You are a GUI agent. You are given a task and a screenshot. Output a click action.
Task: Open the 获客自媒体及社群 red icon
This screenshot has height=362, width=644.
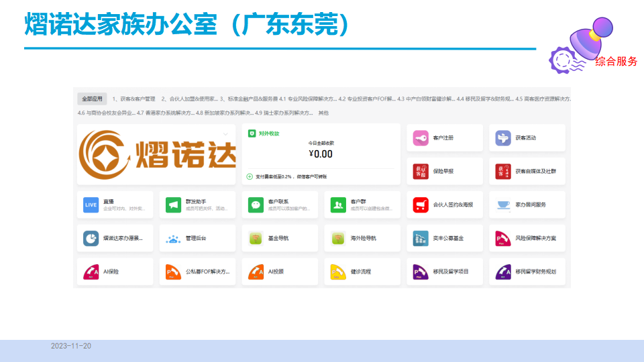point(503,172)
